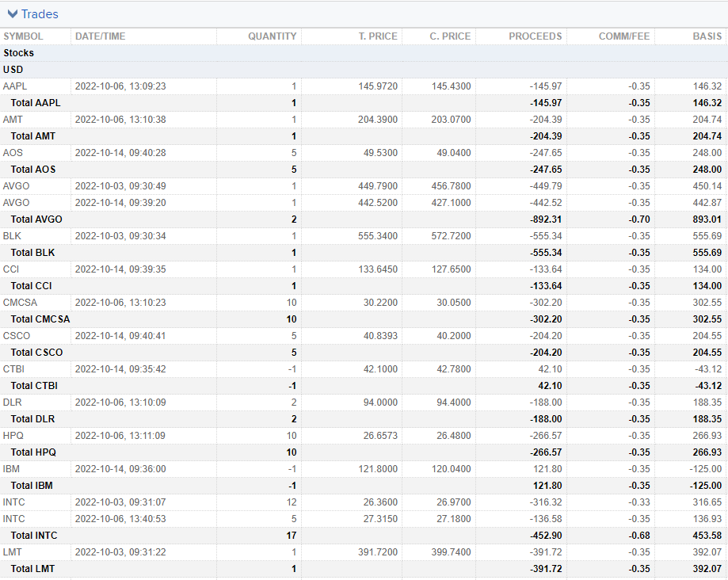Click the QUANTITY column header

(x=272, y=36)
